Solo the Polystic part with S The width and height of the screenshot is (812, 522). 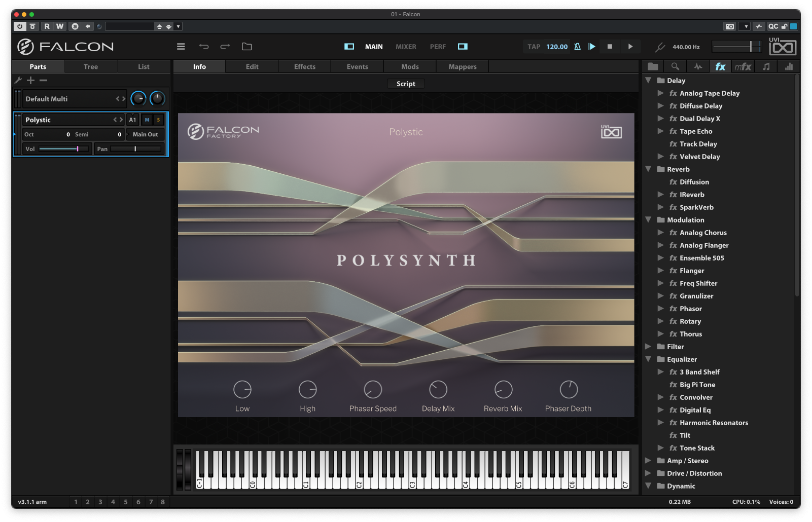pyautogui.click(x=158, y=120)
